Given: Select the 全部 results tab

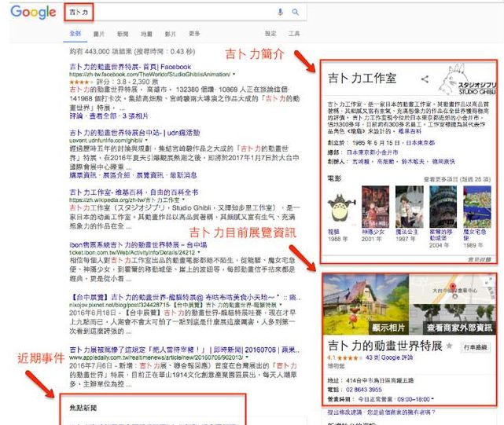Looking at the screenshot, I should pyautogui.click(x=75, y=34).
